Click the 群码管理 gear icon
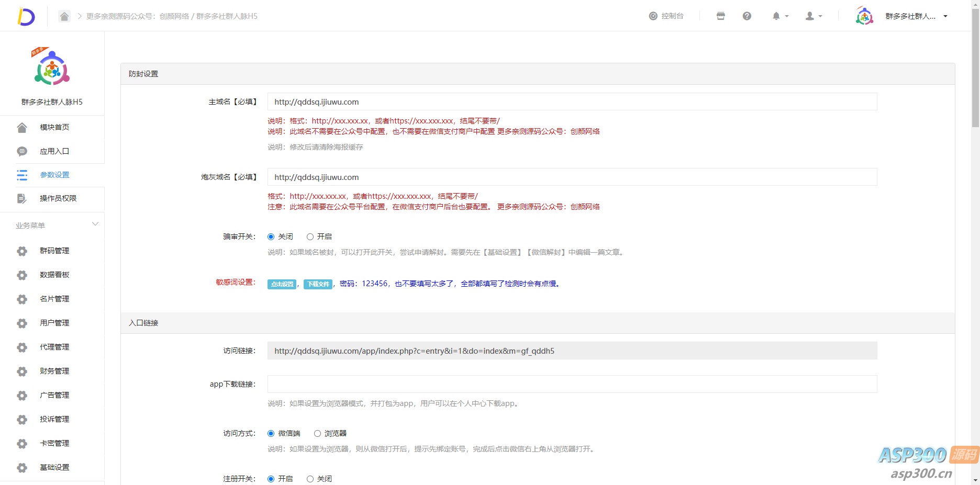 click(x=22, y=251)
